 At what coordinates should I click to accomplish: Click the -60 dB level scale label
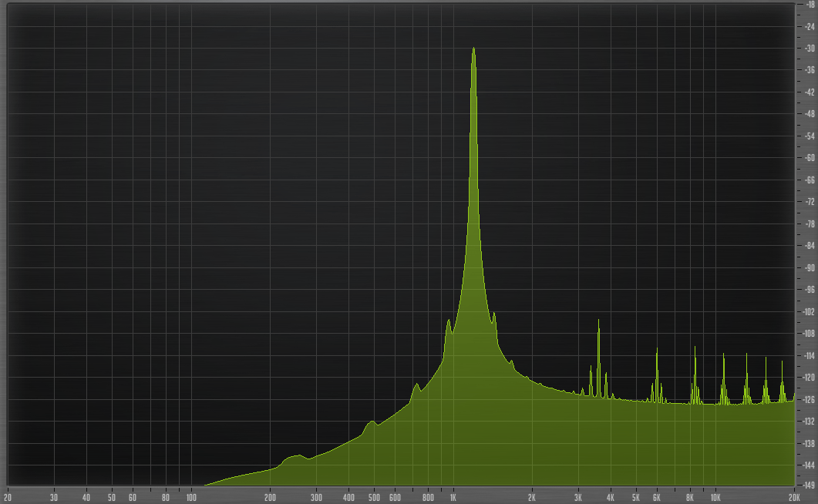810,158
